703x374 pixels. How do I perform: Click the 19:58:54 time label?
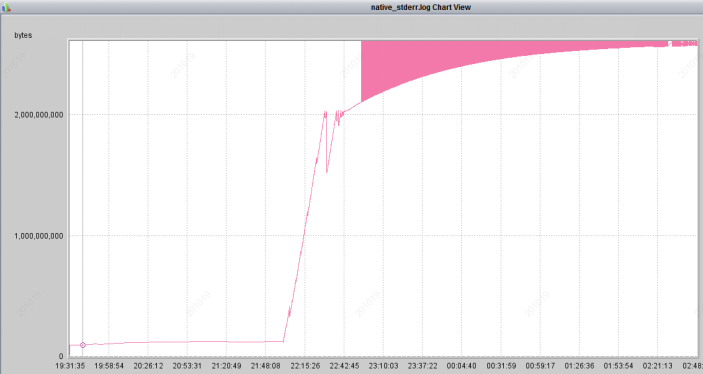(x=109, y=366)
